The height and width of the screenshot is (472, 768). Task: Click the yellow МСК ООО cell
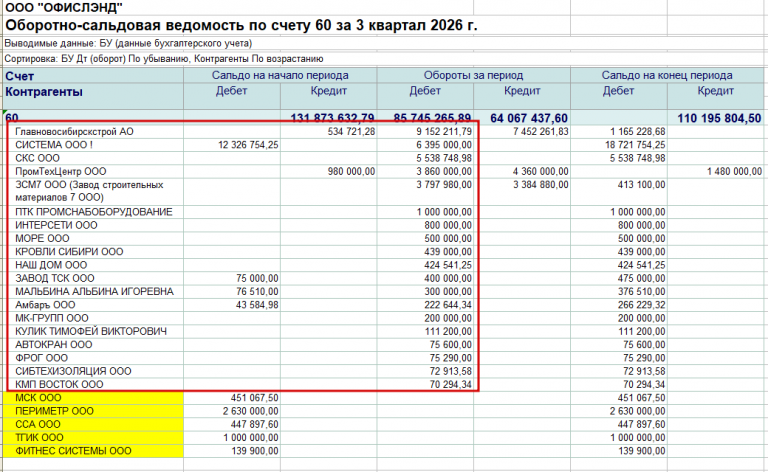point(93,398)
